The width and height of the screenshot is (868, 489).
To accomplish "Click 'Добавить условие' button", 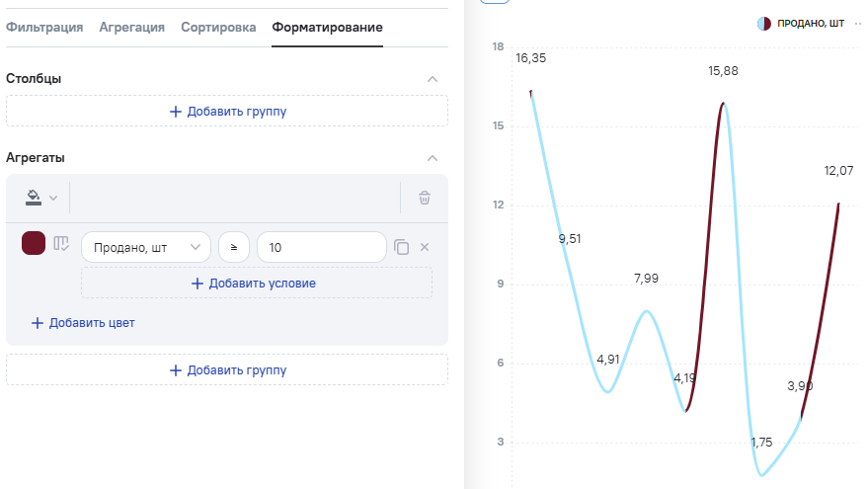I will tap(257, 283).
